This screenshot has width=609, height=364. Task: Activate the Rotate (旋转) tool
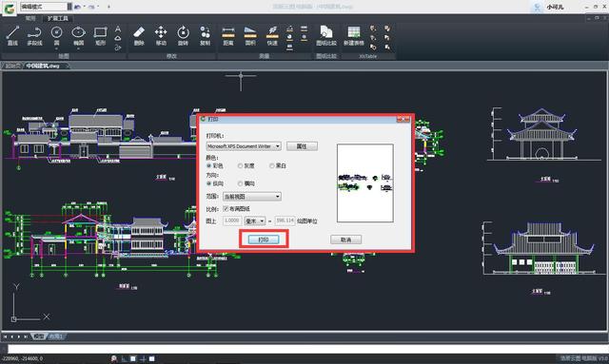183,35
